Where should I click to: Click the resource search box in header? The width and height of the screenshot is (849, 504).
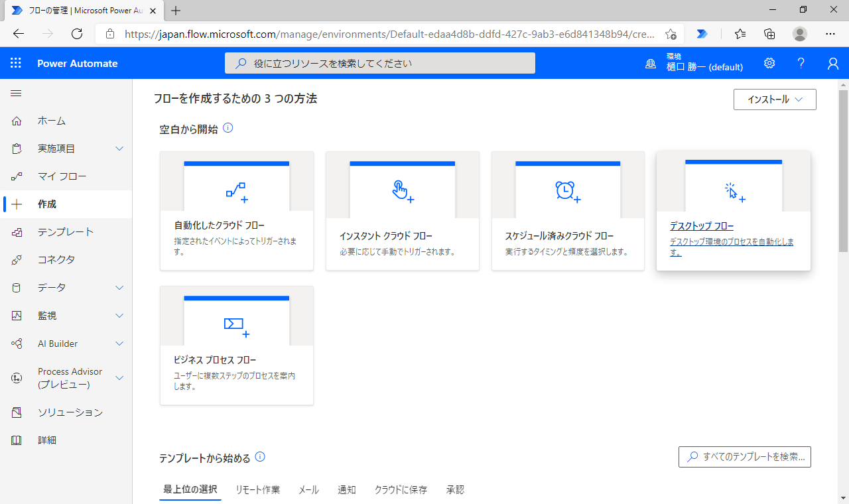(380, 63)
